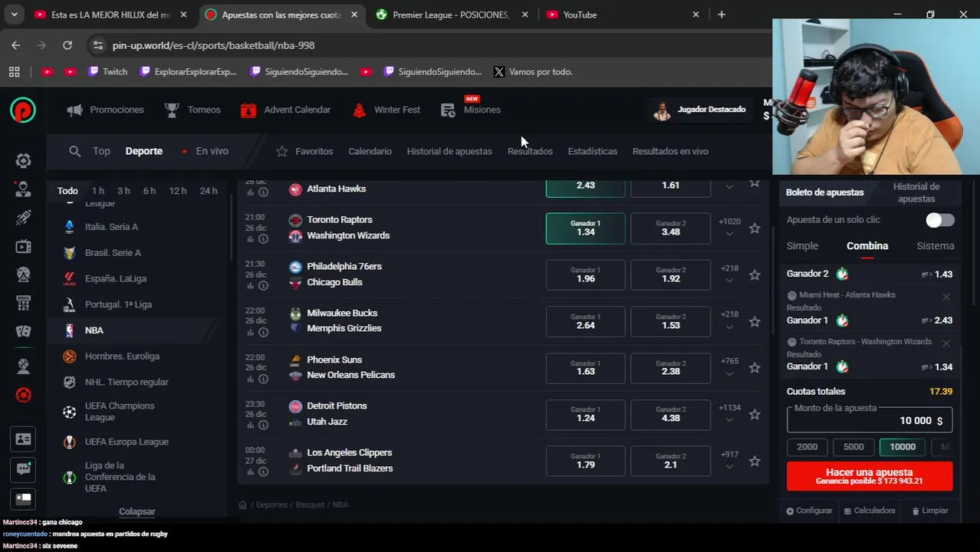
Task: Expand +218 markets for 76ers match
Action: [x=729, y=274]
